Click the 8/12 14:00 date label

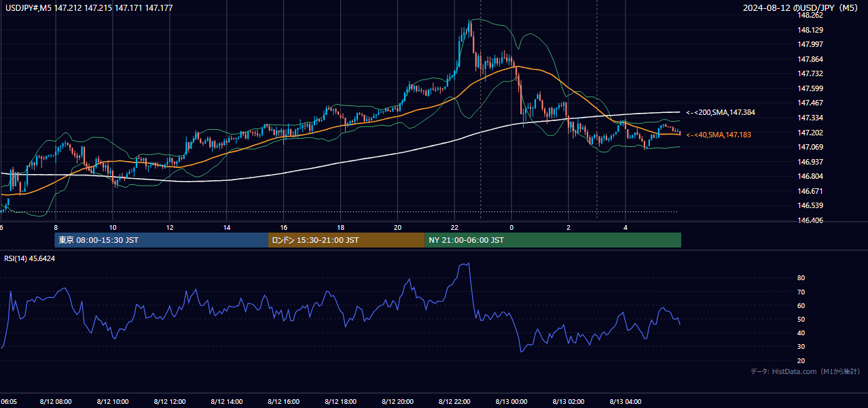coord(227,401)
